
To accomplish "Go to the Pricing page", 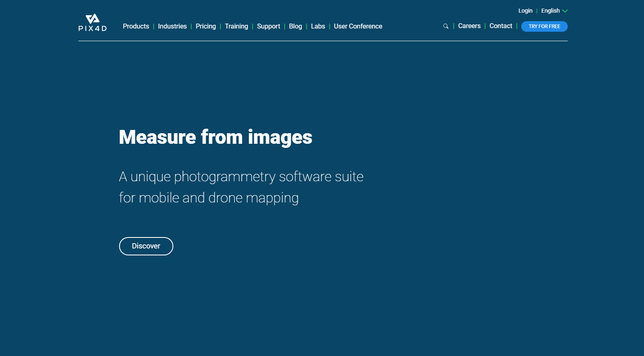I will tap(206, 26).
